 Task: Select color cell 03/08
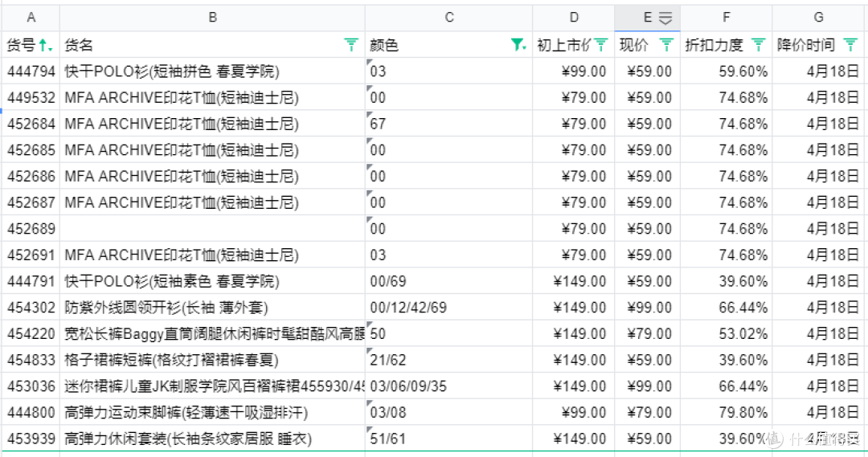tap(449, 414)
